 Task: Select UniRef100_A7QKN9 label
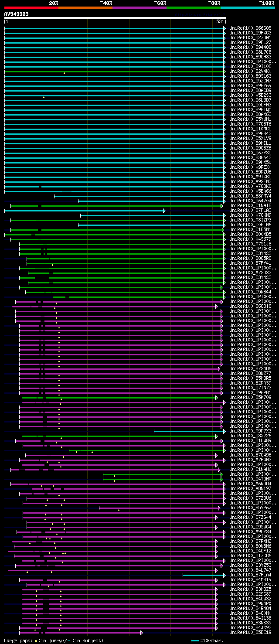pyautogui.click(x=250, y=215)
